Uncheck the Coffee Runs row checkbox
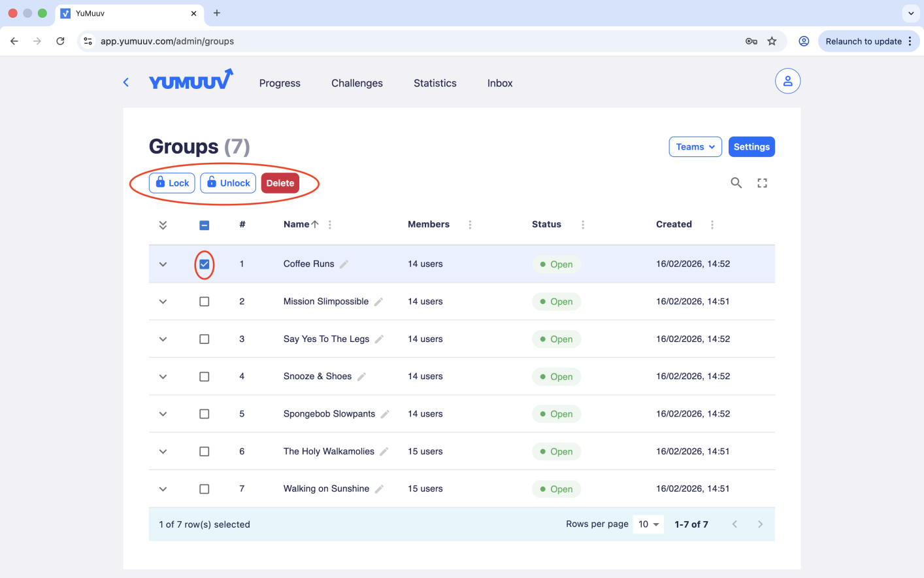The image size is (924, 578). 205,264
